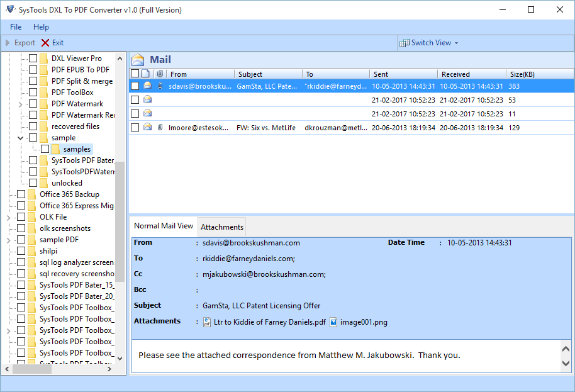Collapse the sample folder tree node
This screenshot has height=392, width=575.
pos(20,138)
